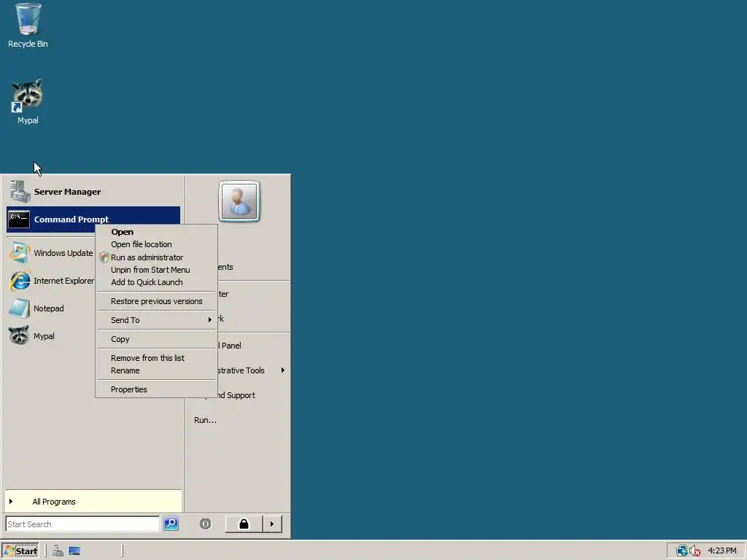The width and height of the screenshot is (747, 560).
Task: Start Mypal from the Start menu list
Action: point(51,335)
